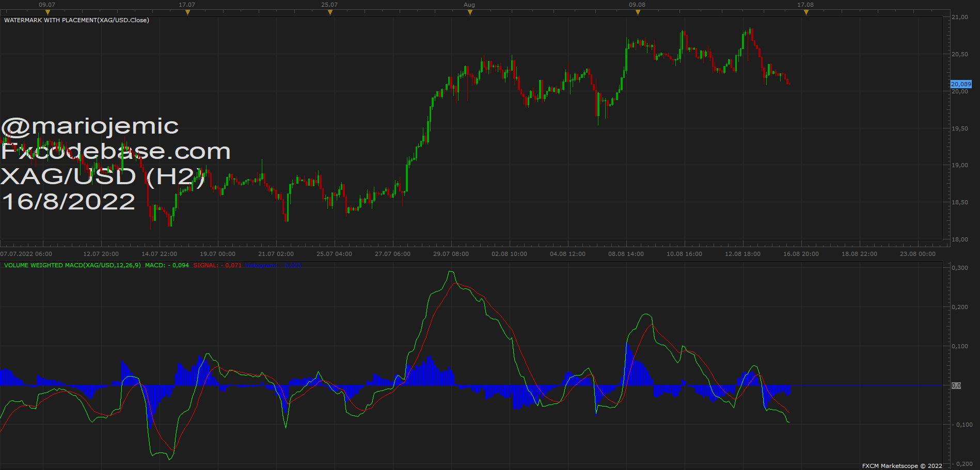Image resolution: width=980 pixels, height=470 pixels.
Task: Click the 29.07 08:00 time axis label
Action: pyautogui.click(x=451, y=254)
